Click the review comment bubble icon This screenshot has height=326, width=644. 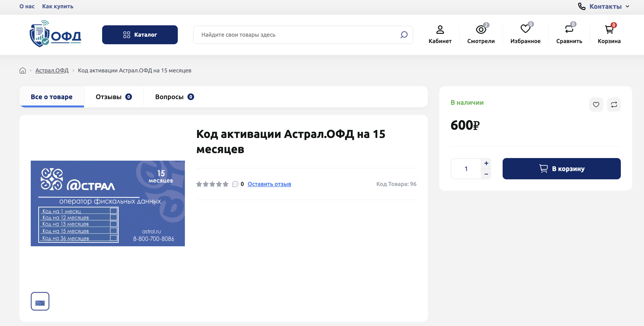(x=235, y=184)
